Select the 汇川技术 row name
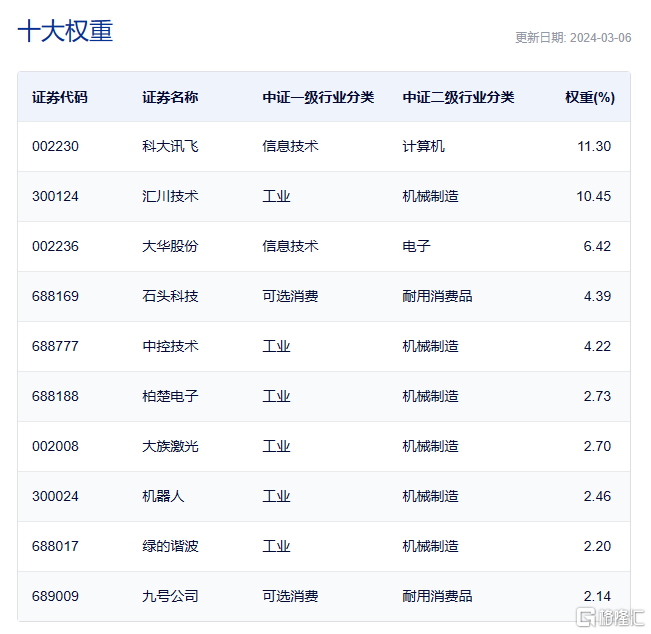This screenshot has height=634, width=651. click(170, 196)
